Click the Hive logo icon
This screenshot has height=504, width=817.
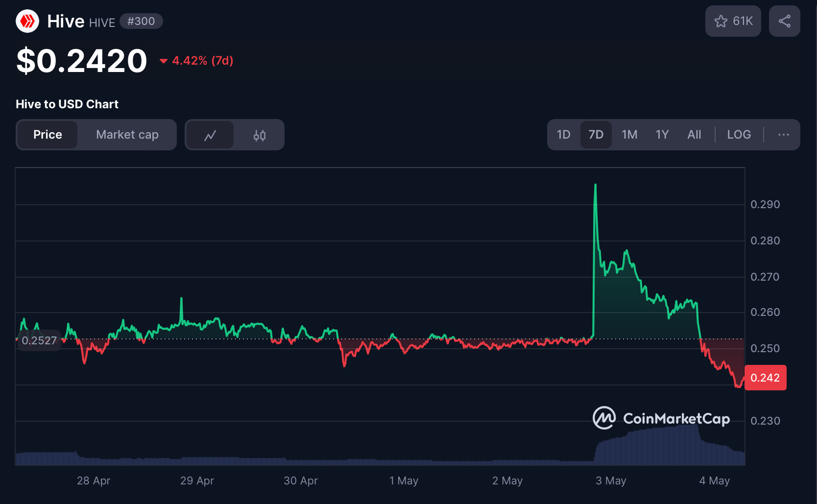(27, 21)
